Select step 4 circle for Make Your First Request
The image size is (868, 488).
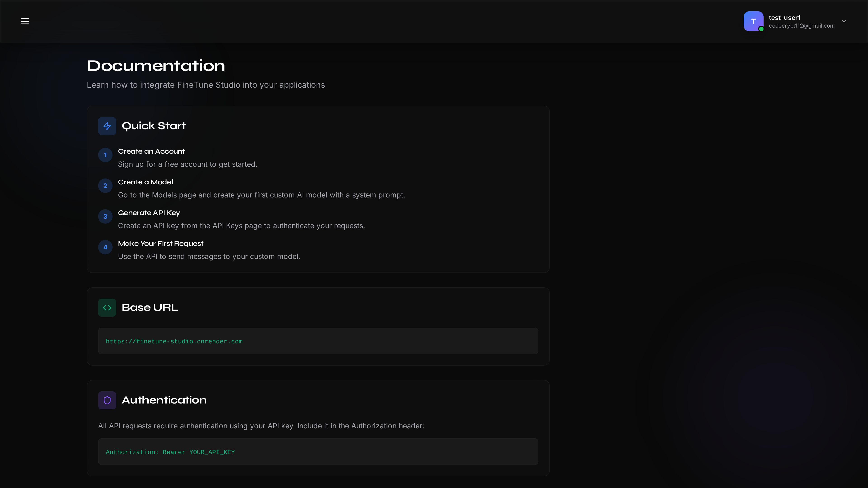105,247
